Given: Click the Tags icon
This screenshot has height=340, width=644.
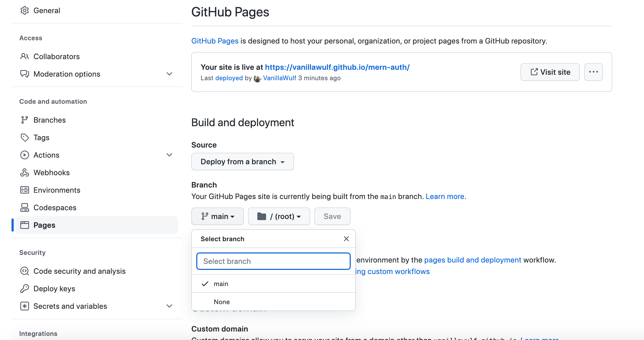Looking at the screenshot, I should click(x=24, y=137).
